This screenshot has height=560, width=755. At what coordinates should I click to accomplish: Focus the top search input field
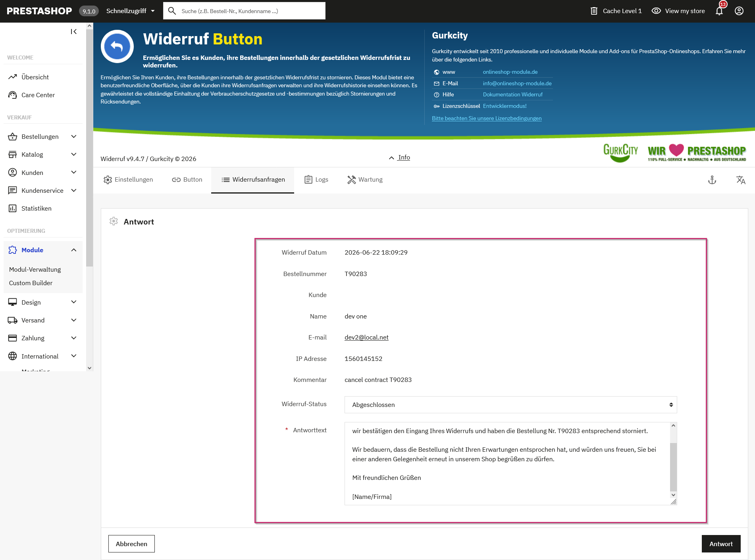tap(244, 11)
